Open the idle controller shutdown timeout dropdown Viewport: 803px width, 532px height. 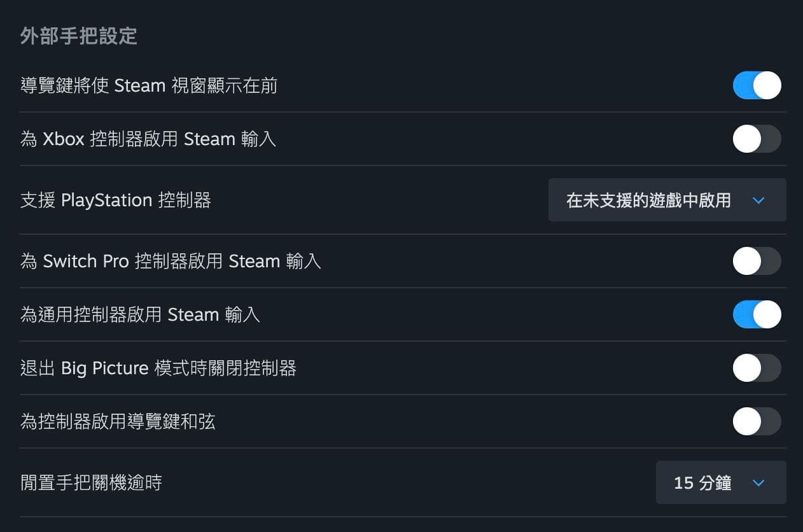click(x=721, y=482)
